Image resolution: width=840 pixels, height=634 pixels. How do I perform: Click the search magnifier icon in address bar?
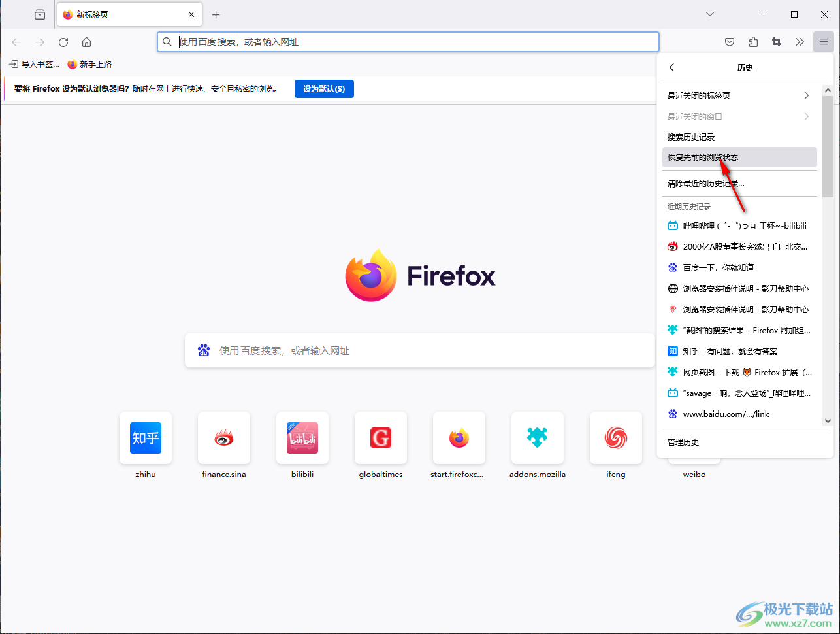167,42
